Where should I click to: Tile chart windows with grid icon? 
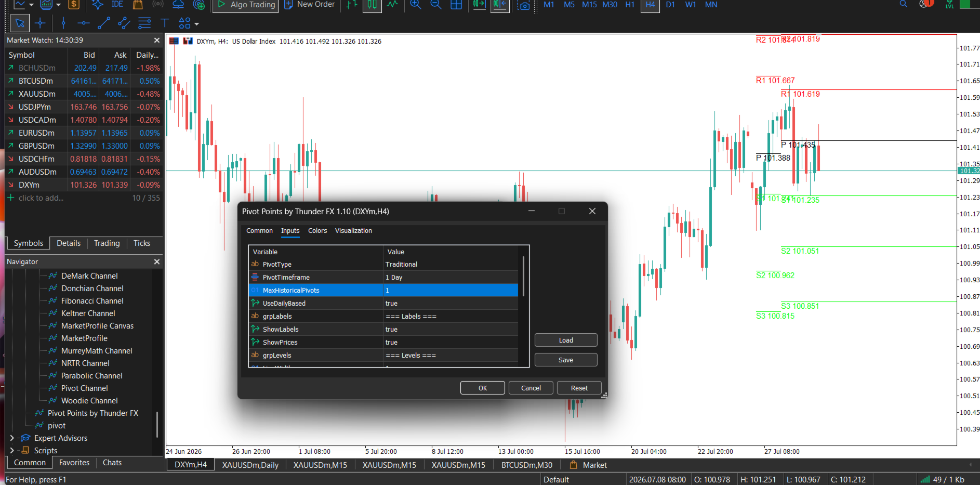(x=456, y=5)
